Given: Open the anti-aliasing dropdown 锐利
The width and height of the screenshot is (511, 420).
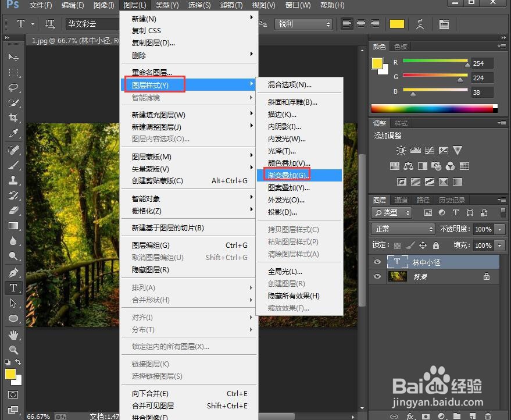Looking at the screenshot, I should [303, 24].
